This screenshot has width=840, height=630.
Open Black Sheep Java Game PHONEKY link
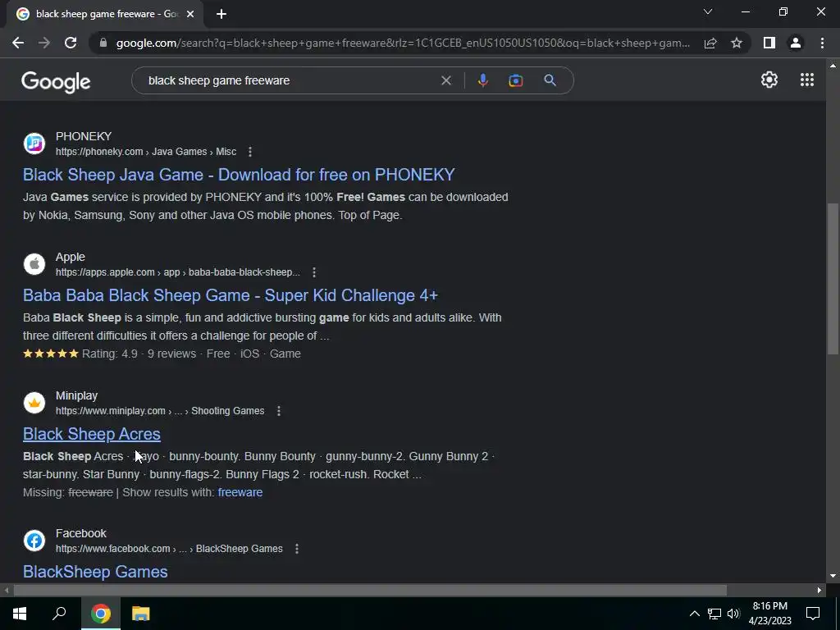tap(239, 175)
